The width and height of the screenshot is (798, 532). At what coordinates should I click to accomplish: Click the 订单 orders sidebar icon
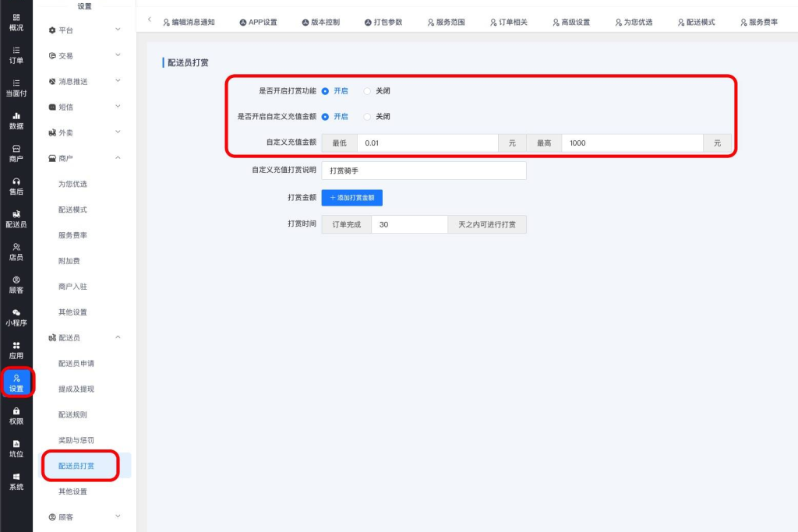click(x=16, y=55)
